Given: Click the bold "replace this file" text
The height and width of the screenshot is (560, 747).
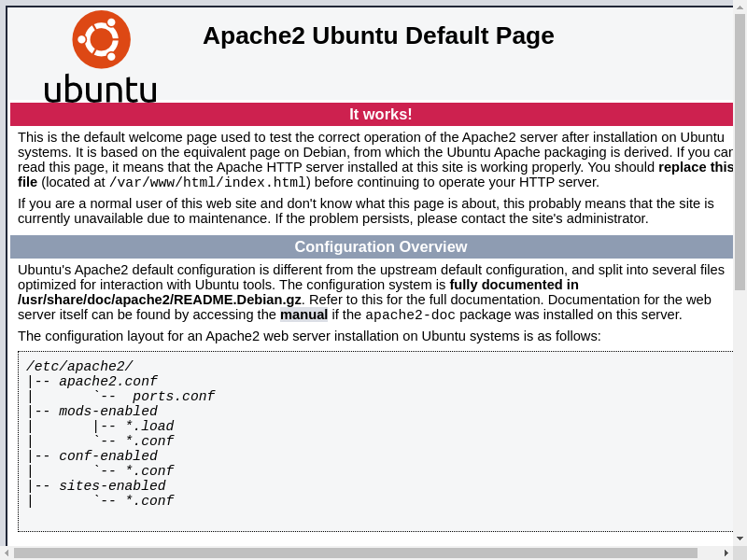Looking at the screenshot, I should 695,167.
